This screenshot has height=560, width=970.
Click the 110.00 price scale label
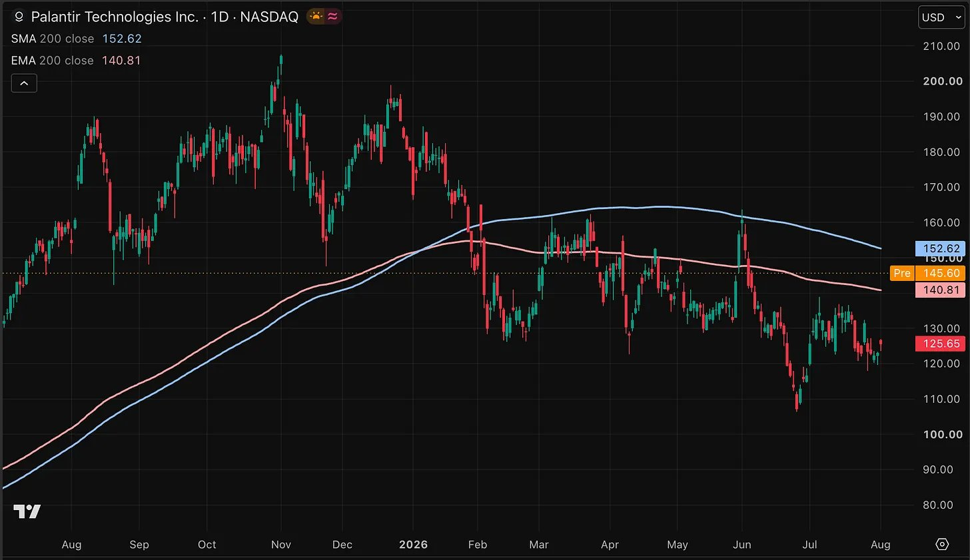941,399
